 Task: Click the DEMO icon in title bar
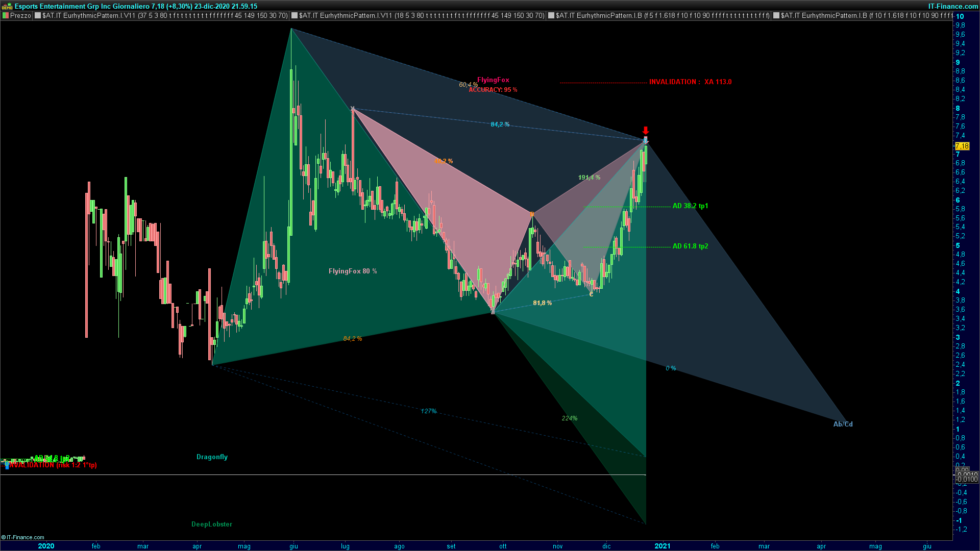tap(7, 7)
